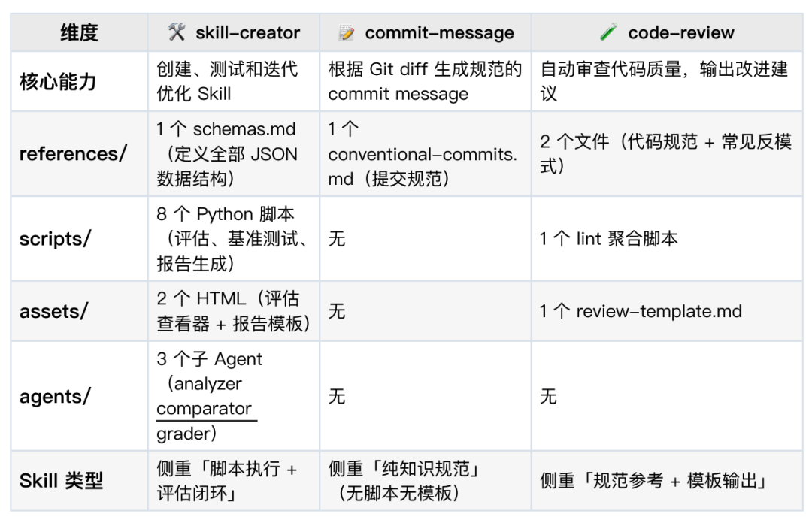Select the code-review column header
This screenshot has width=812, height=520.
(x=667, y=32)
